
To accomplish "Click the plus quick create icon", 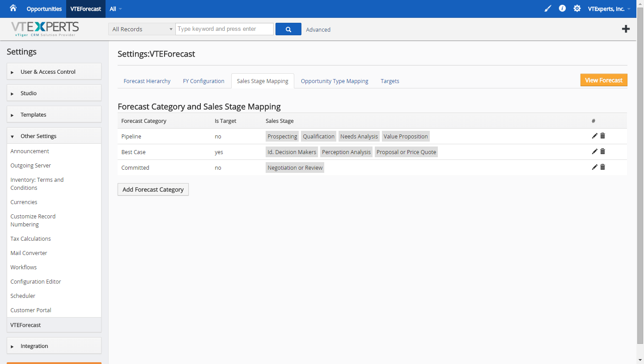I will (626, 29).
